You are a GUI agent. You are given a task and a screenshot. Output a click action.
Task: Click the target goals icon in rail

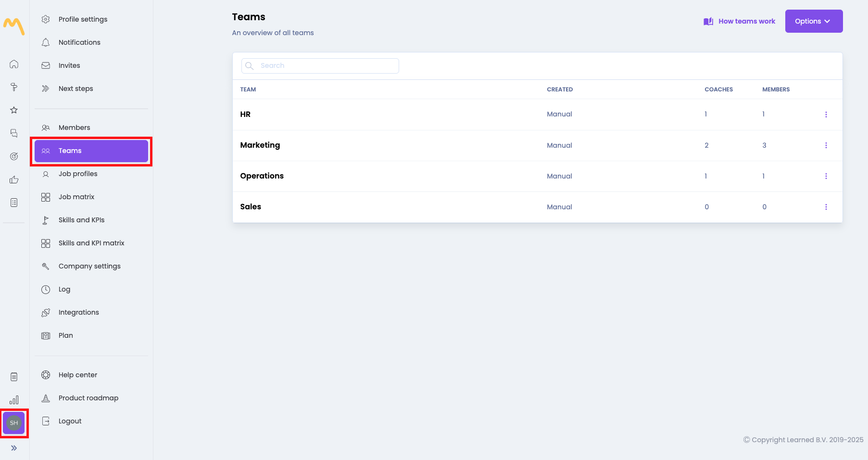pos(14,156)
